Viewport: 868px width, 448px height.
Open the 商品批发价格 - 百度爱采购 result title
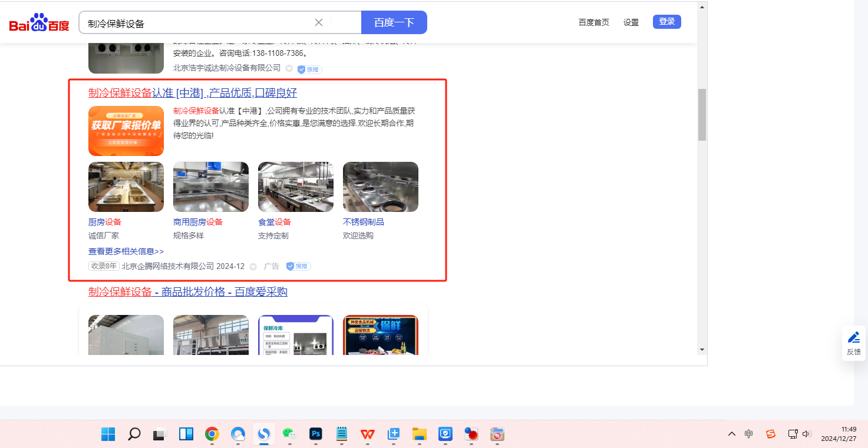click(x=188, y=292)
